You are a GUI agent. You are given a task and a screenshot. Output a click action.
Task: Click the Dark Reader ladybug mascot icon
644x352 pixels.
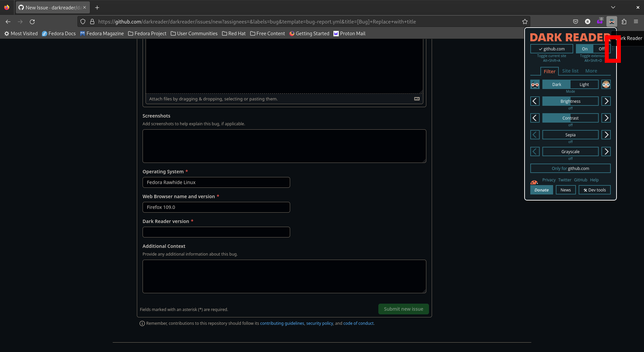coord(534,183)
